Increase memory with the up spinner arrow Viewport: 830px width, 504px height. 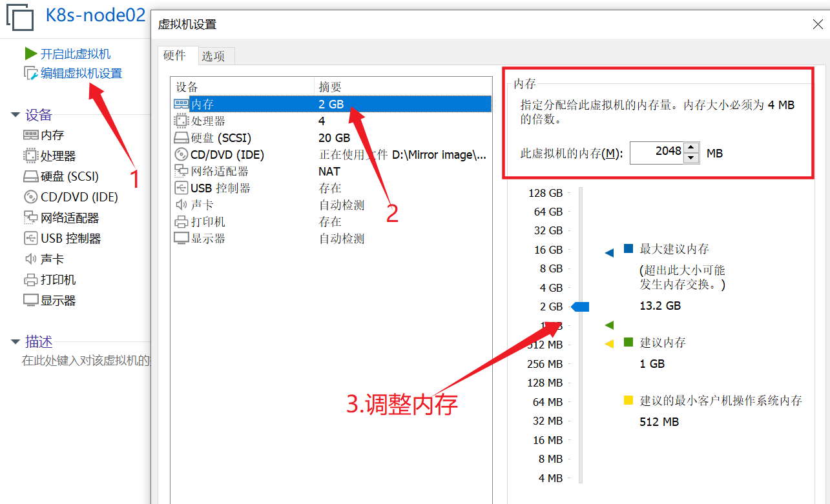coord(691,148)
